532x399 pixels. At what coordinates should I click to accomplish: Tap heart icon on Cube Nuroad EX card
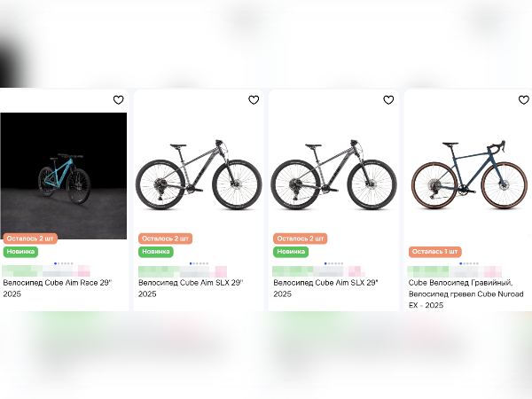(x=523, y=100)
